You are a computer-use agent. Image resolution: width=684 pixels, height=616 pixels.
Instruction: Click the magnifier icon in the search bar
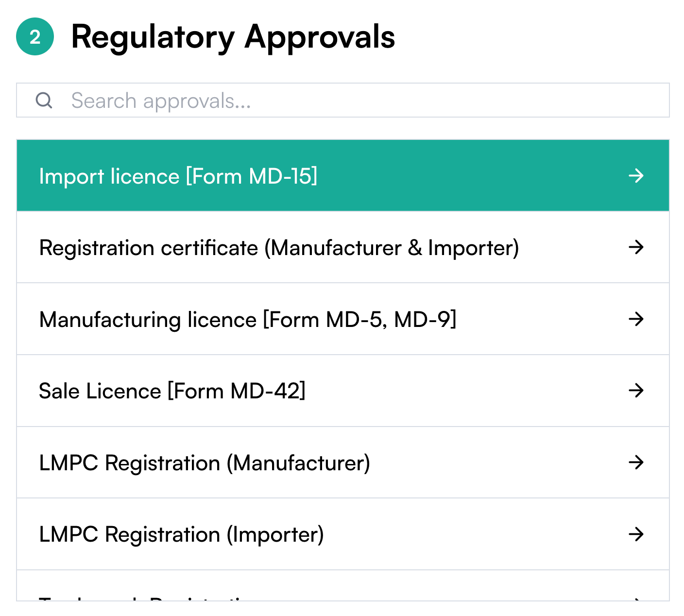coord(44,100)
